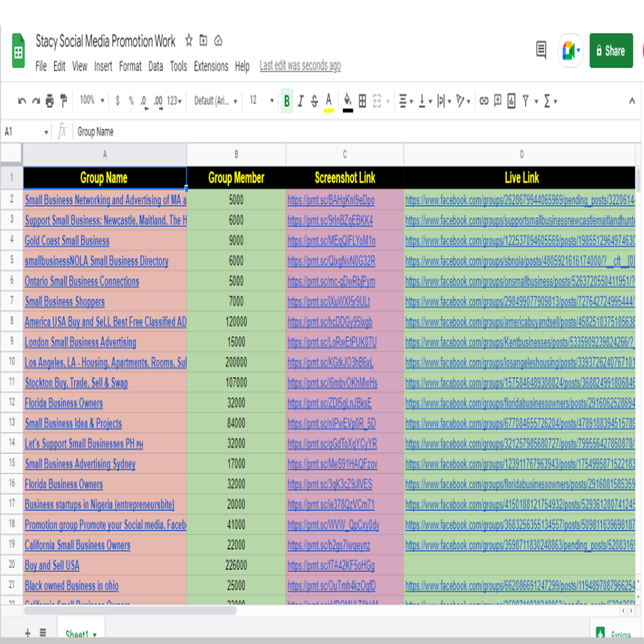Format as currency with the dollar icon
The height and width of the screenshot is (644, 644).
coord(118,101)
